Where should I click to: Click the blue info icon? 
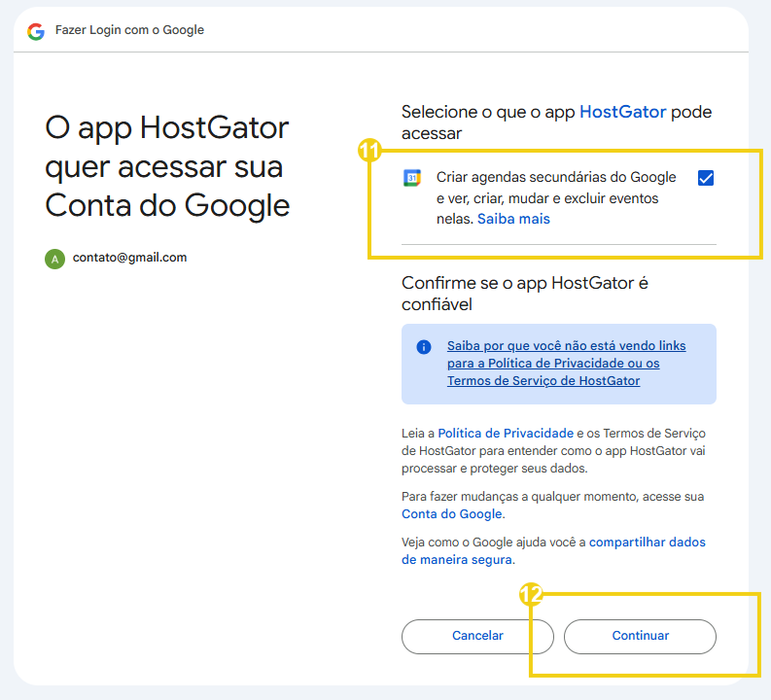click(423, 347)
